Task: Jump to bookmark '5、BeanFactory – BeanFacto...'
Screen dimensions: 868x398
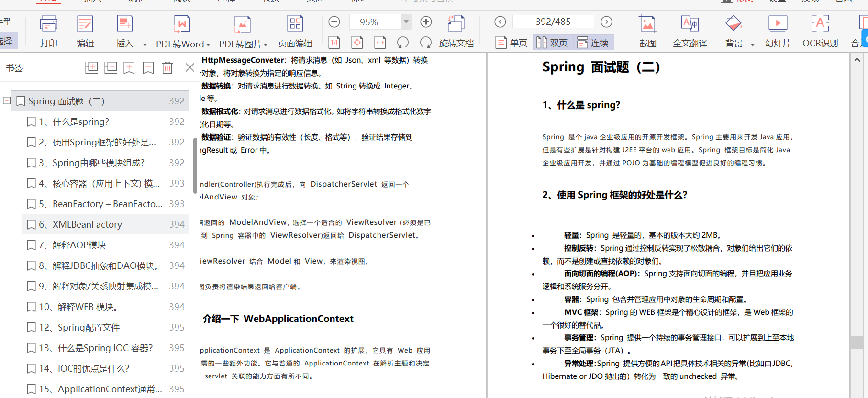Action: tap(100, 204)
